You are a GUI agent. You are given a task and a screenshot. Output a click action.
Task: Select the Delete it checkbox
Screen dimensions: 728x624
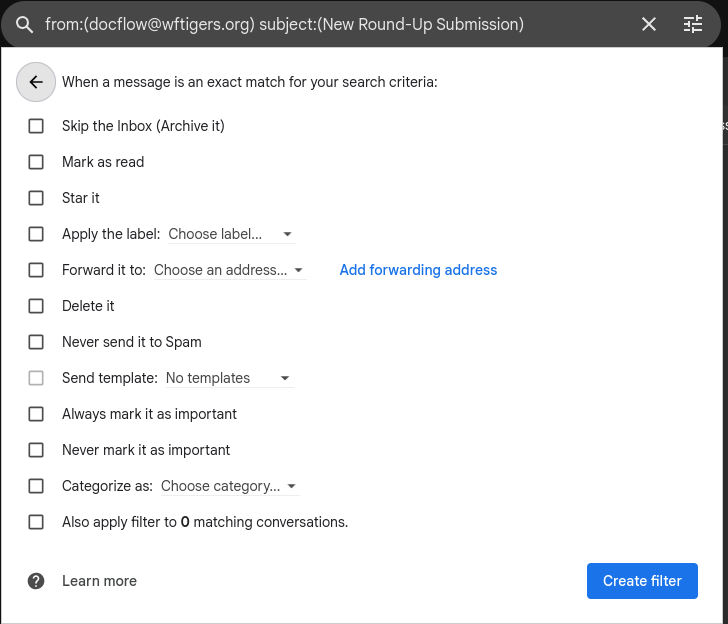[x=36, y=306]
